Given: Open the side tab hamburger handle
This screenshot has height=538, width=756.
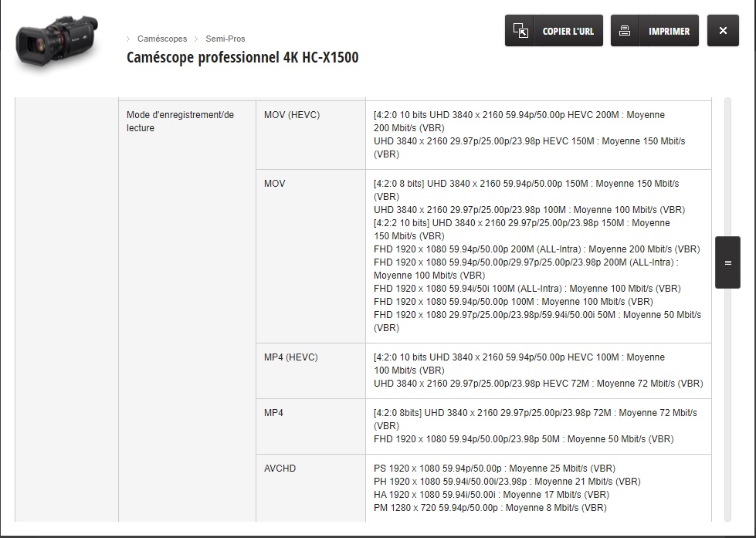Looking at the screenshot, I should 727,262.
